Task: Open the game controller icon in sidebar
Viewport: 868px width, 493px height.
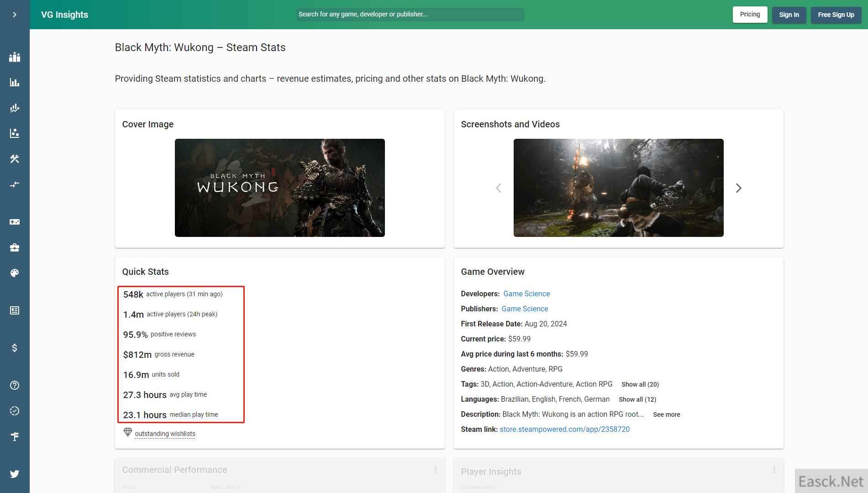Action: click(x=15, y=222)
